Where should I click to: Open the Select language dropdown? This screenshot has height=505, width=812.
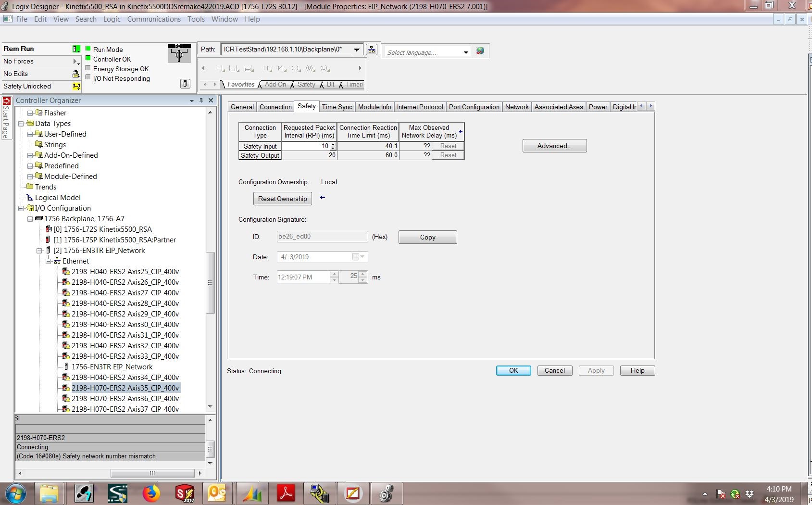point(465,52)
